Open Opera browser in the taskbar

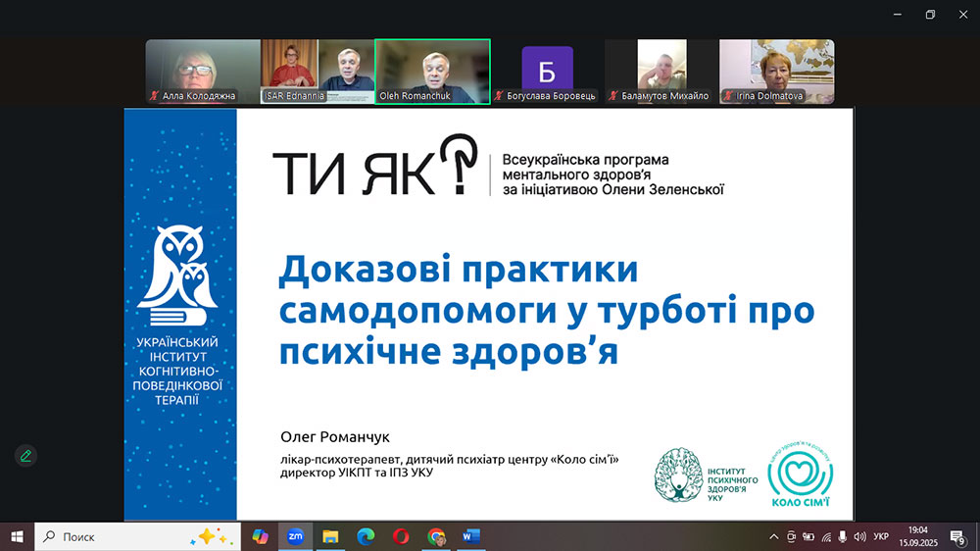coord(401,536)
